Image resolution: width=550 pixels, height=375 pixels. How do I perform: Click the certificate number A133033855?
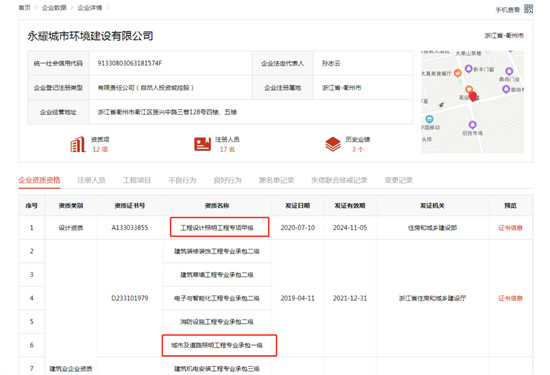click(x=130, y=228)
